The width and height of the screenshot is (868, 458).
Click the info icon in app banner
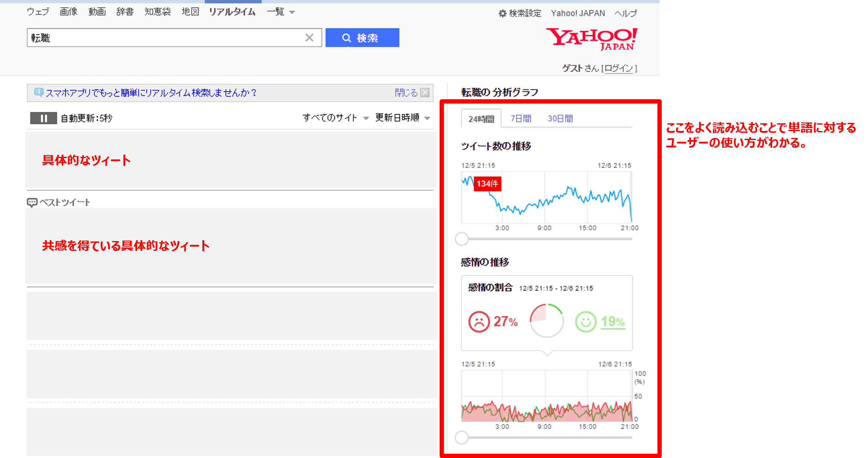coord(38,92)
